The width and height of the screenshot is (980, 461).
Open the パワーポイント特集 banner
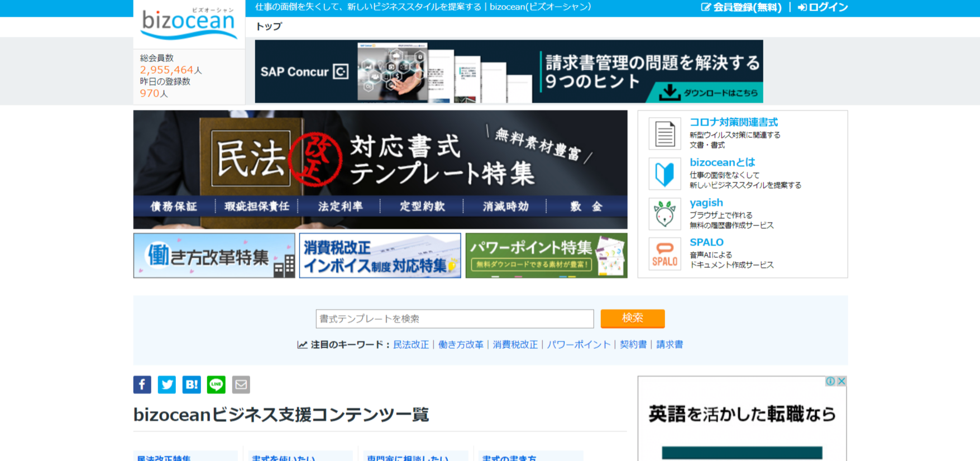546,256
